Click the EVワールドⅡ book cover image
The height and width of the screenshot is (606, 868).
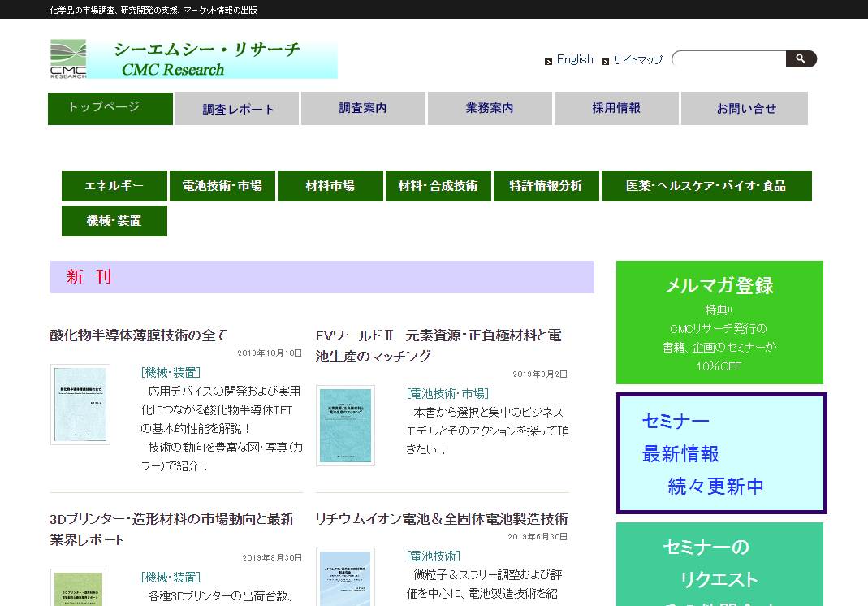(345, 426)
